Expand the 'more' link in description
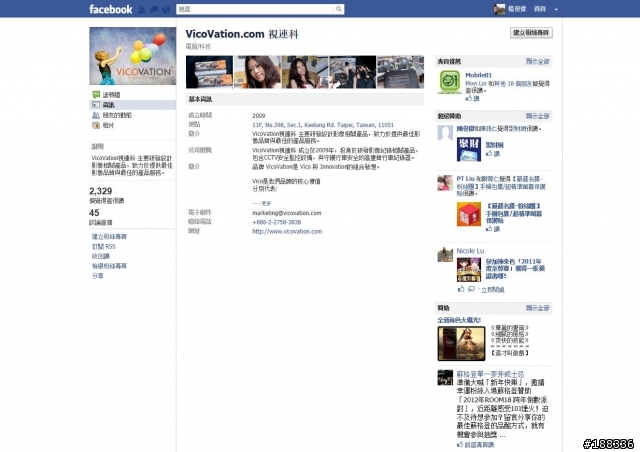This screenshot has height=452, width=640. tap(262, 203)
